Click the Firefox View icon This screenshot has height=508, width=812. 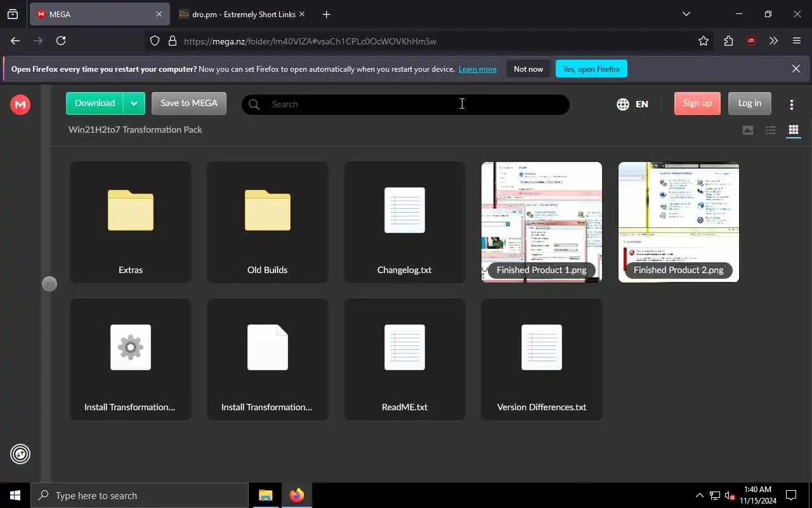pos(13,14)
